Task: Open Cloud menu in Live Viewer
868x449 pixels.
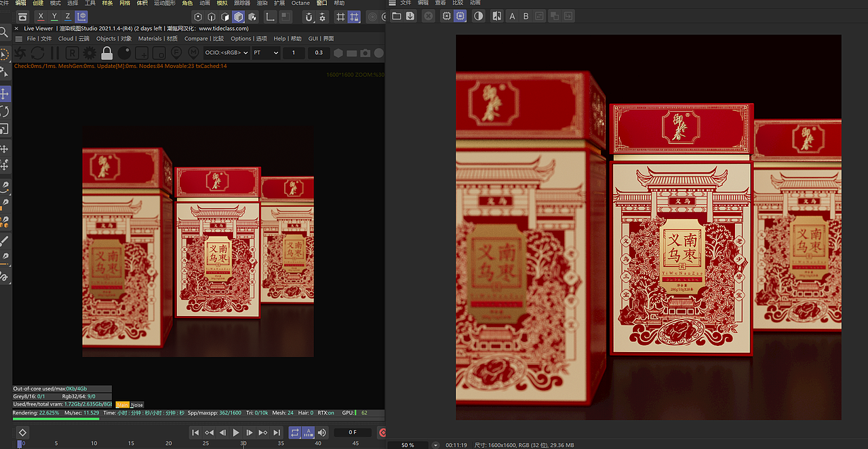Action: (x=73, y=39)
